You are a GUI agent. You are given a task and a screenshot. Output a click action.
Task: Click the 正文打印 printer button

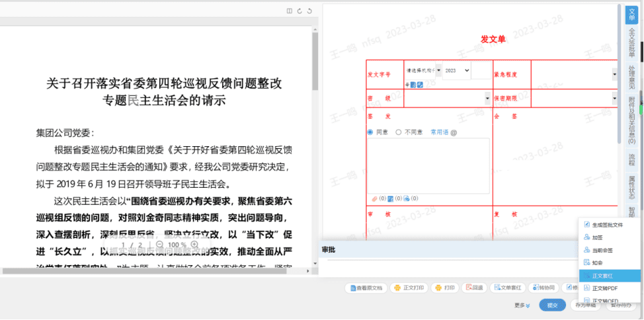pyautogui.click(x=409, y=288)
